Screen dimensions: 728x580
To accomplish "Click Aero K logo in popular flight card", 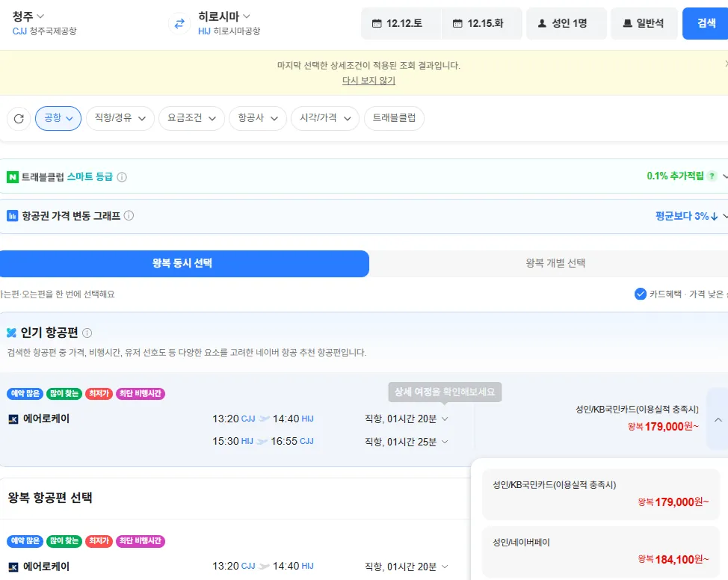I will (13, 419).
